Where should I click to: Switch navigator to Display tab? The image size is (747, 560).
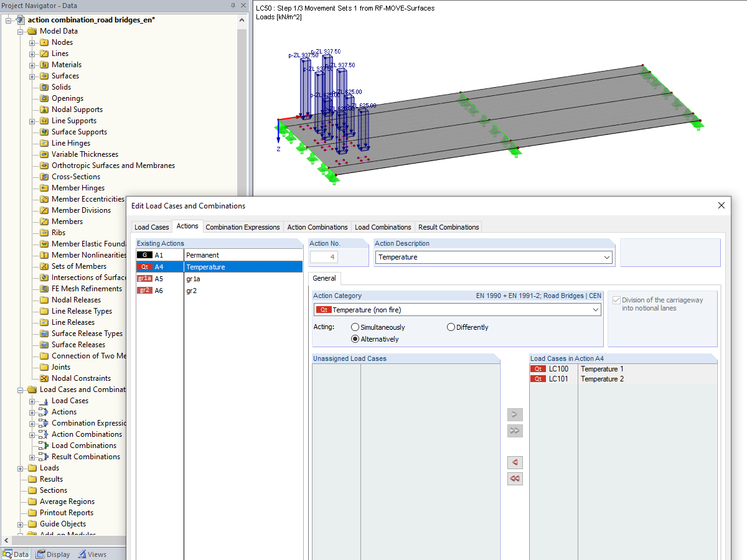pos(53,554)
